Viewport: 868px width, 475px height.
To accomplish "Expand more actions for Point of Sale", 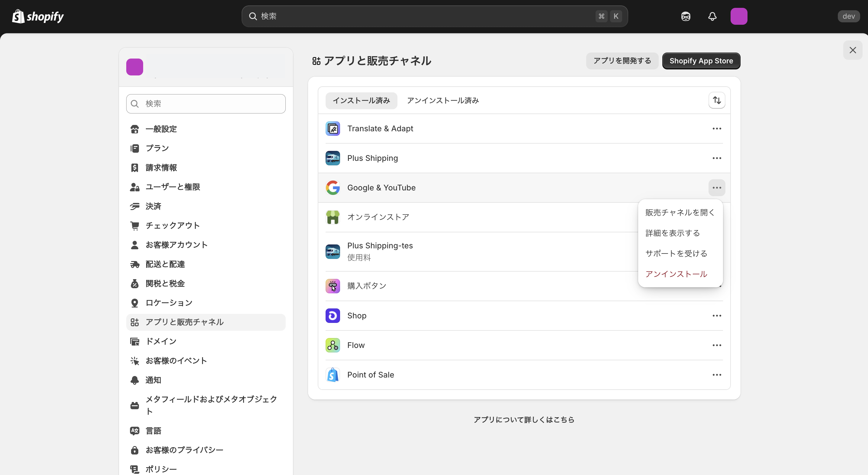I will click(x=717, y=375).
